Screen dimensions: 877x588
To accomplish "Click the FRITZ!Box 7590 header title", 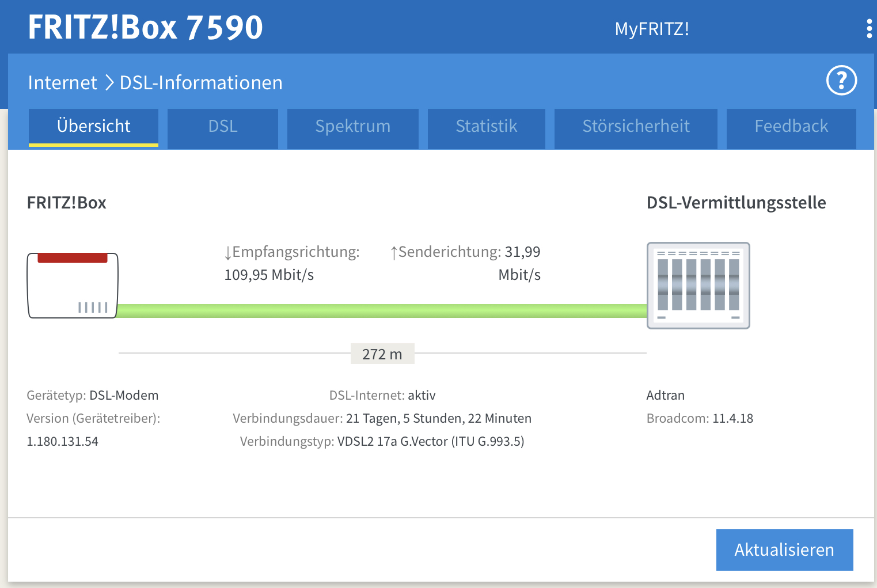I will pos(146,27).
